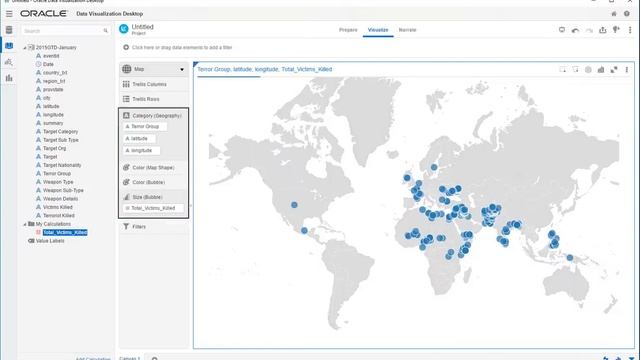The image size is (640, 360).
Task: Click the add-filter plus icon
Action: pyautogui.click(x=126, y=47)
